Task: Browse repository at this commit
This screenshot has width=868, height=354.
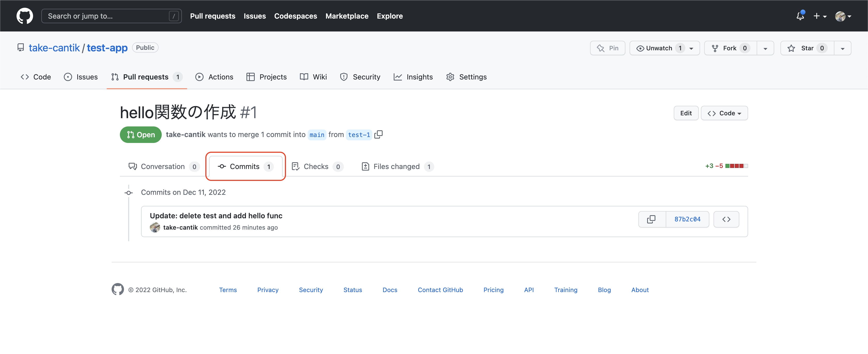Action: (726, 219)
